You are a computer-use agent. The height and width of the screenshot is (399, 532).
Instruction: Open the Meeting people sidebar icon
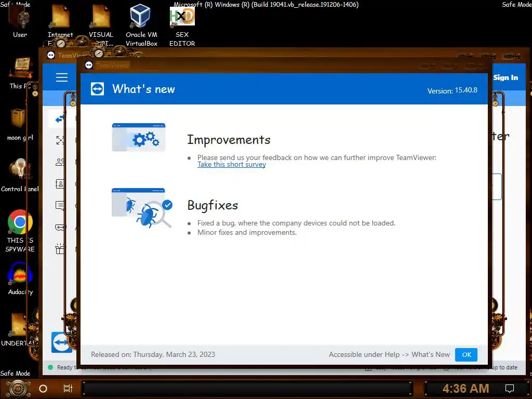coord(60,162)
